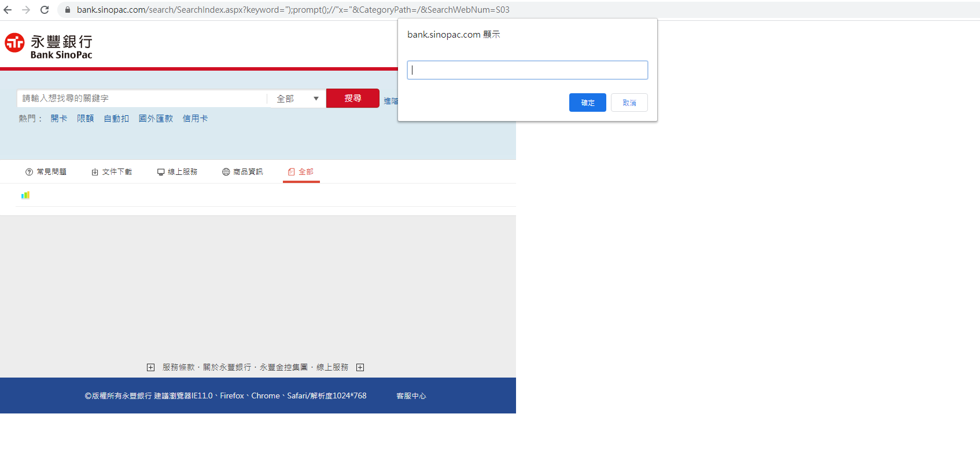This screenshot has height=454, width=980.
Task: Select the hot keyword 國外匯款
Action: point(156,118)
